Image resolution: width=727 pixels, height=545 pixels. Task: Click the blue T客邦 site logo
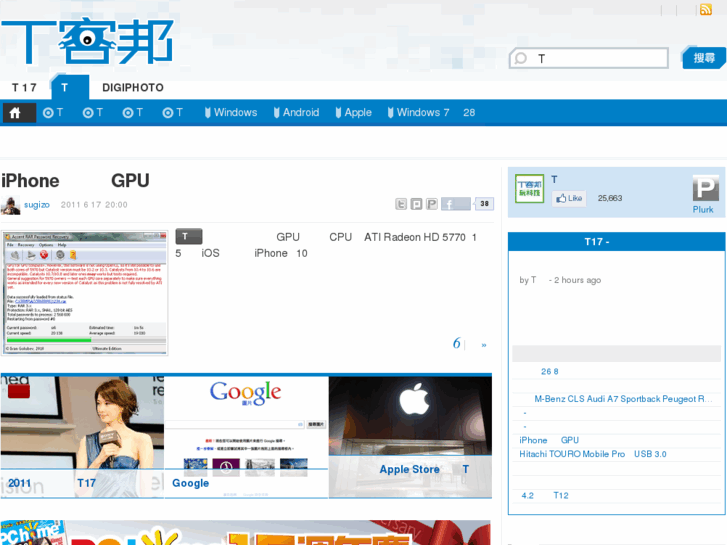[x=88, y=41]
